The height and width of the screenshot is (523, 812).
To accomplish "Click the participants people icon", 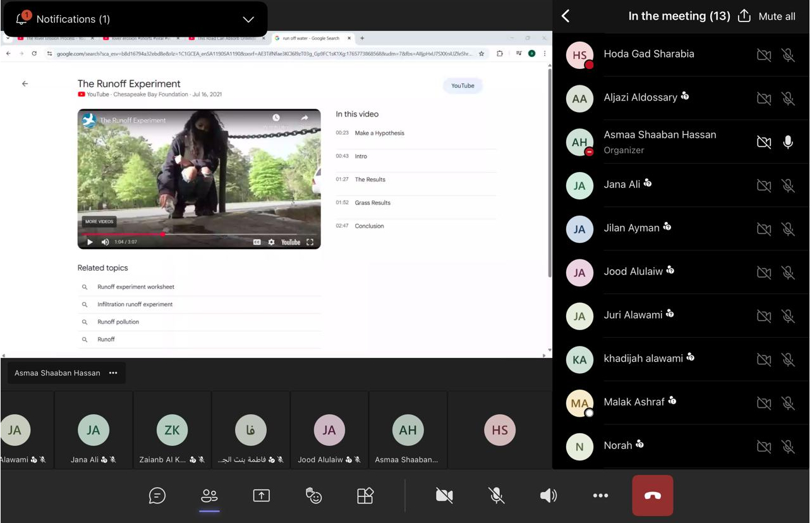I will click(209, 496).
